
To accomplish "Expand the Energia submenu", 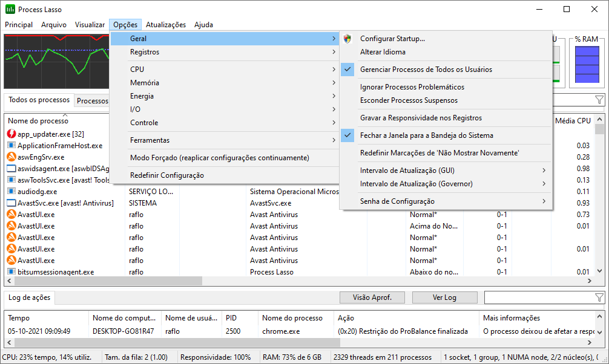I will pyautogui.click(x=225, y=96).
